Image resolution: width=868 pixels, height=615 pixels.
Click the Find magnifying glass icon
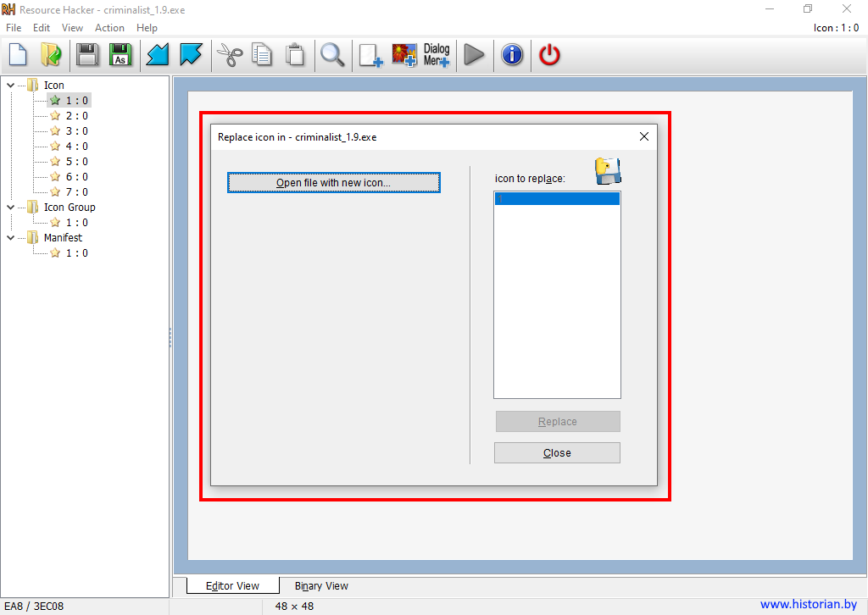[331, 56]
